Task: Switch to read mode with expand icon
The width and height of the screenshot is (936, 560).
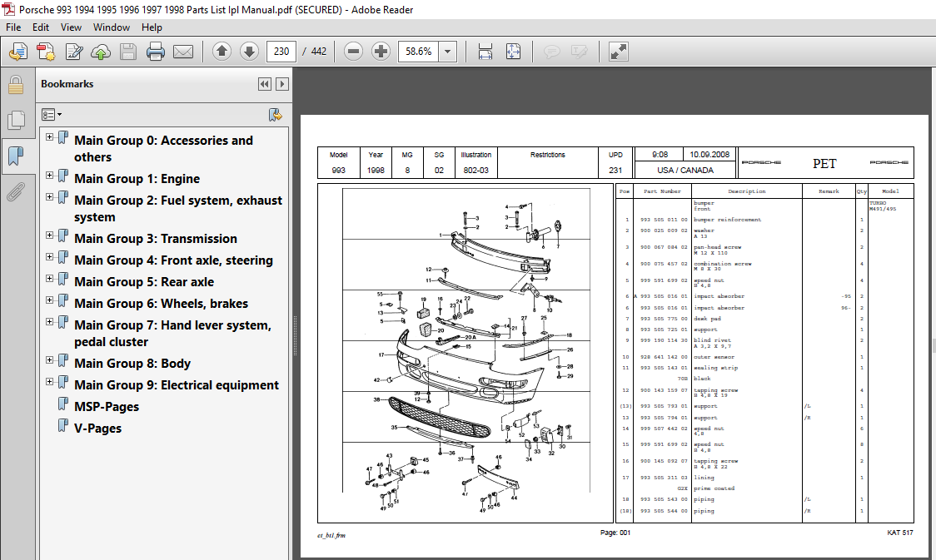Action: [618, 52]
